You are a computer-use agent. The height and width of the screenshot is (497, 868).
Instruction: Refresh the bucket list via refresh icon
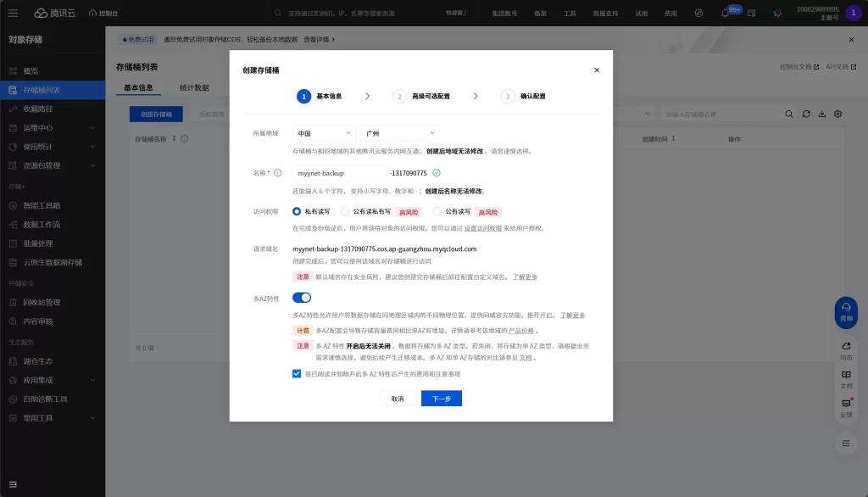[805, 113]
